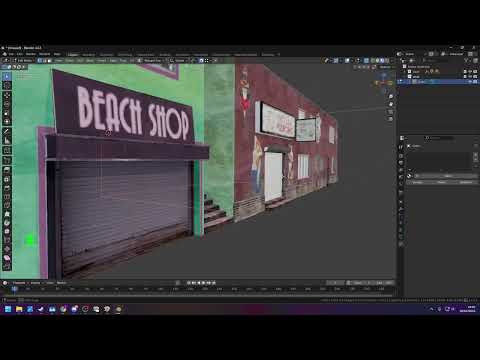The width and height of the screenshot is (480, 360).
Task: Jump to the timeline start frame
Action: coord(189,283)
